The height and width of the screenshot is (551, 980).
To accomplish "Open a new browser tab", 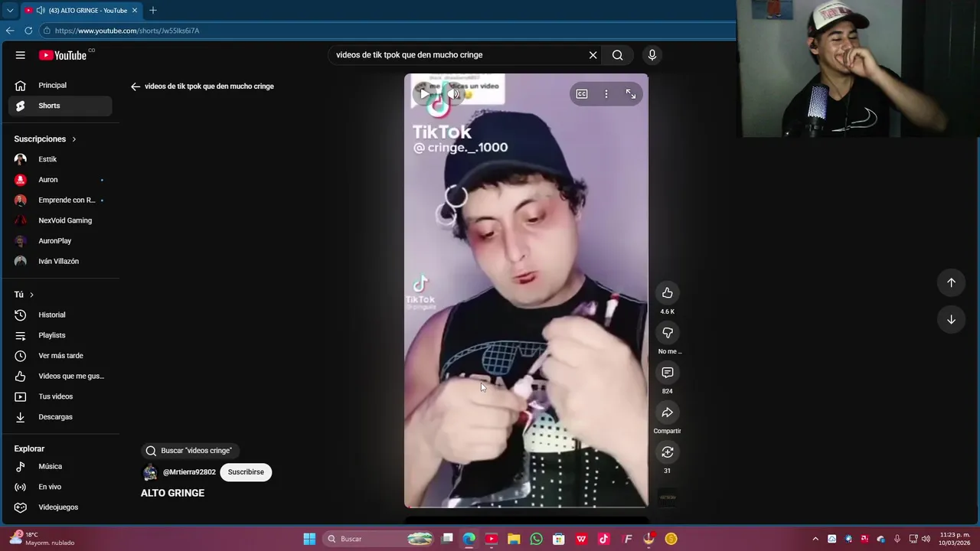I will (153, 10).
